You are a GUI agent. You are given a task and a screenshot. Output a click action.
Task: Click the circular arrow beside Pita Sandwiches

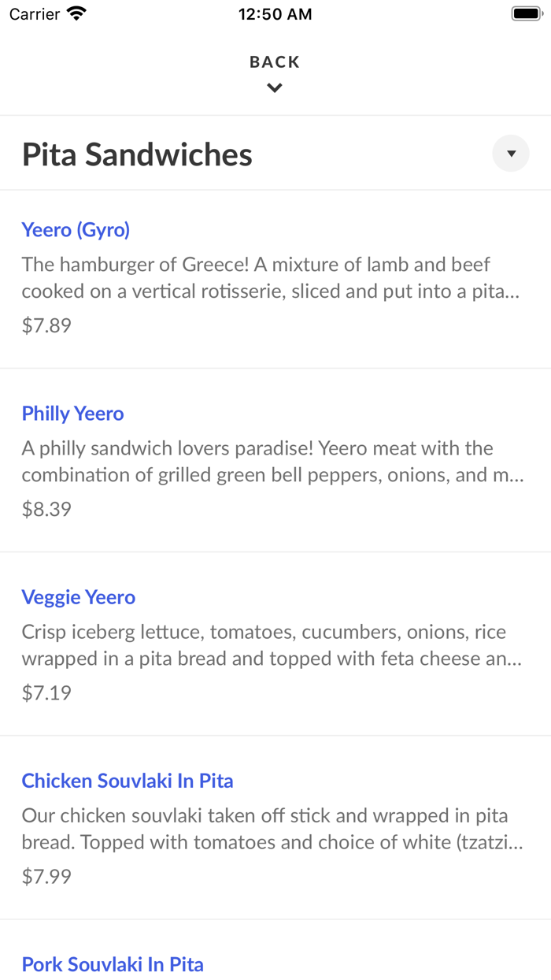510,153
